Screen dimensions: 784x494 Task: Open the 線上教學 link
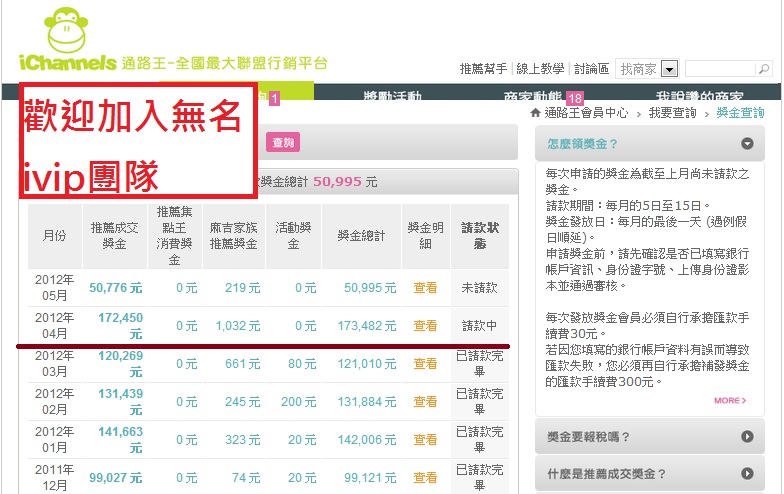(x=540, y=68)
